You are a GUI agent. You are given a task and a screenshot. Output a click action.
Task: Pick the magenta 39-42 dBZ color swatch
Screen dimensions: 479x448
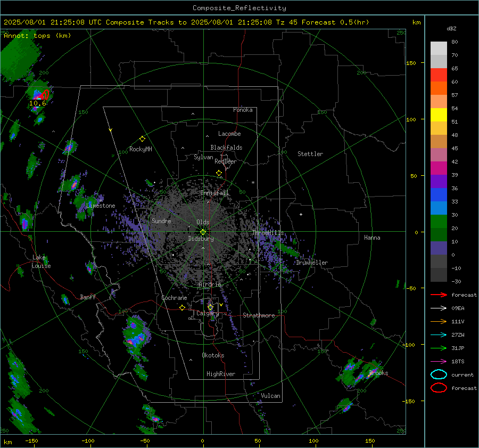(x=439, y=168)
